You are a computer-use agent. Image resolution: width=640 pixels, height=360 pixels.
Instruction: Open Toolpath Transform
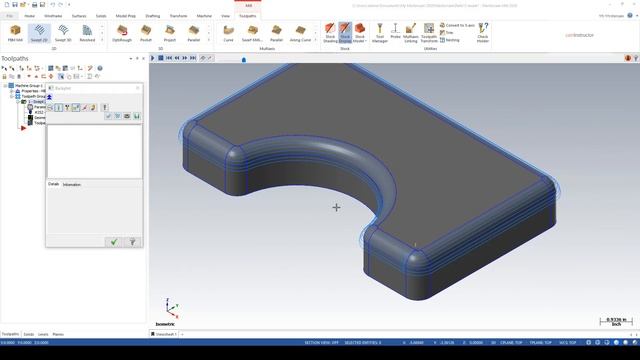[x=429, y=33]
